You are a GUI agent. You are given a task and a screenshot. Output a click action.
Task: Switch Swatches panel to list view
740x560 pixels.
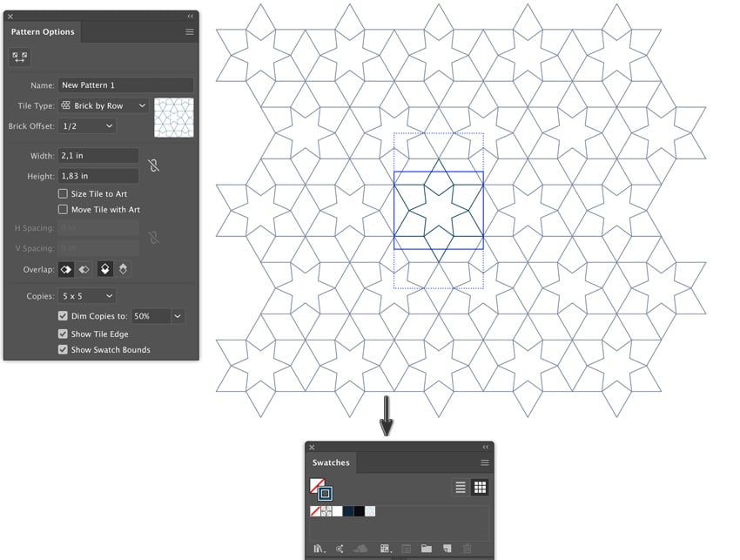(461, 488)
